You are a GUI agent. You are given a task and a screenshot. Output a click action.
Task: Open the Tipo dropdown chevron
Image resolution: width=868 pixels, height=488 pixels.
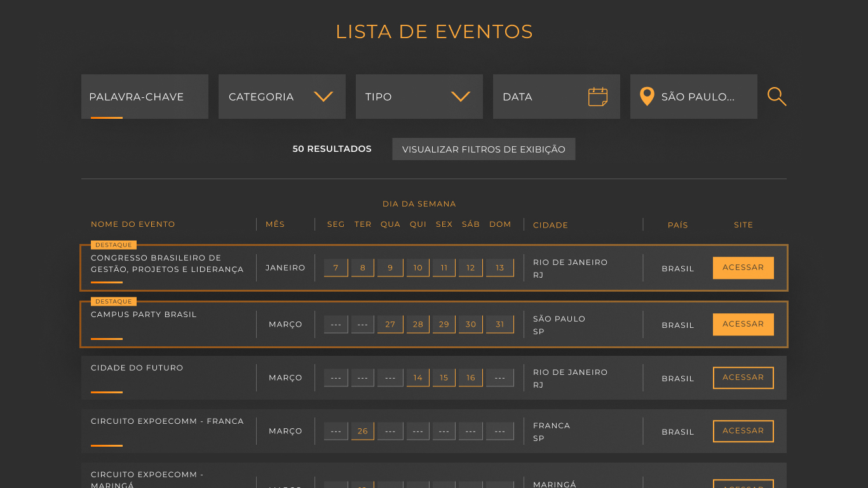[x=460, y=97]
